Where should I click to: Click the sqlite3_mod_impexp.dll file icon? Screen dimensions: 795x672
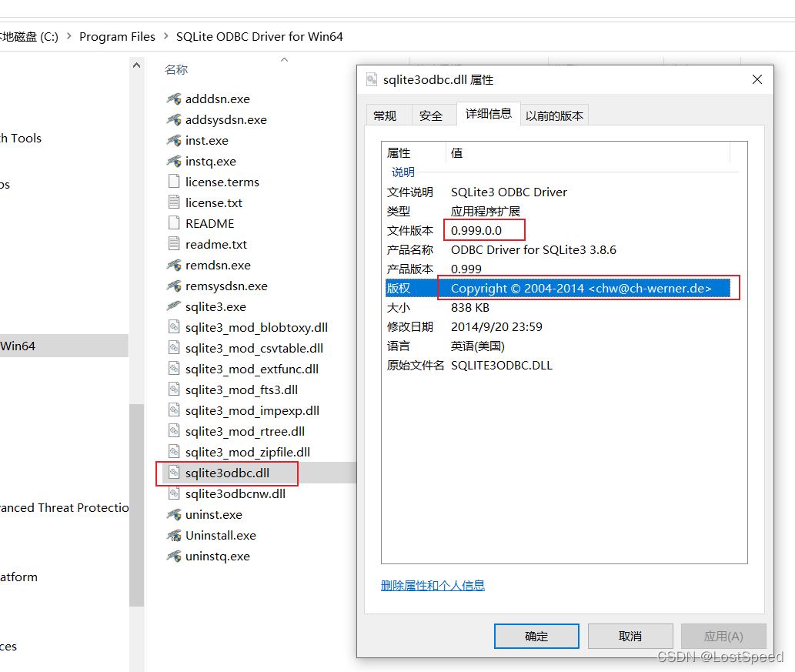point(174,410)
